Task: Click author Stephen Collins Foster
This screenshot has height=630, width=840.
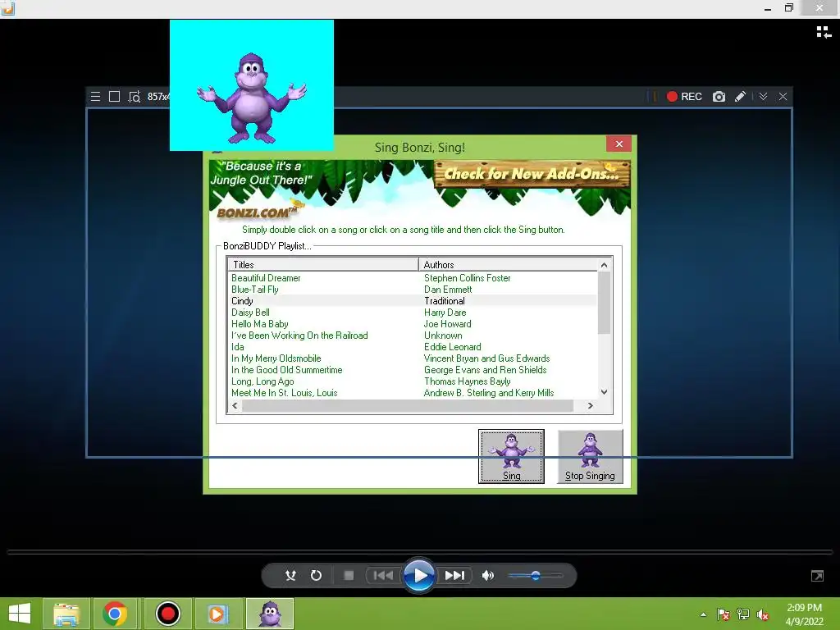Action: tap(467, 278)
